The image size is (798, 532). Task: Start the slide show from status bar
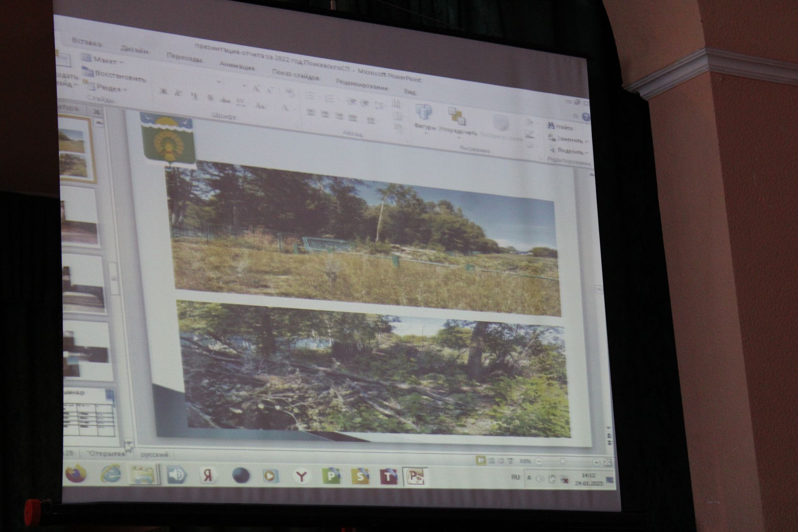pyautogui.click(x=510, y=461)
